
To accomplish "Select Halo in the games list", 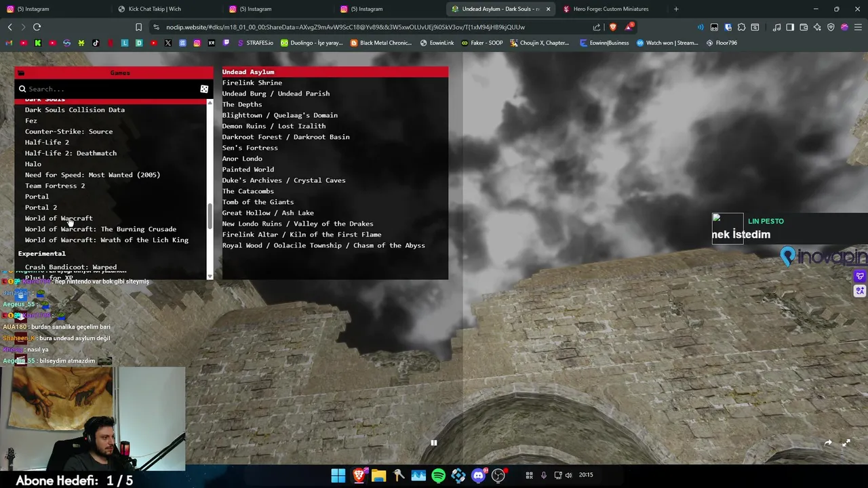I will [33, 164].
